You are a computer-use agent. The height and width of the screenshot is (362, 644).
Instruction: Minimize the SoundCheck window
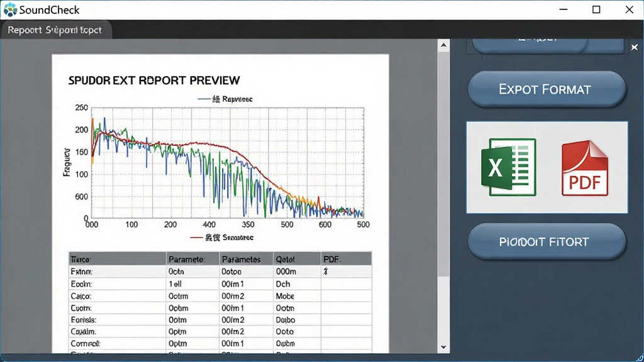coord(563,9)
